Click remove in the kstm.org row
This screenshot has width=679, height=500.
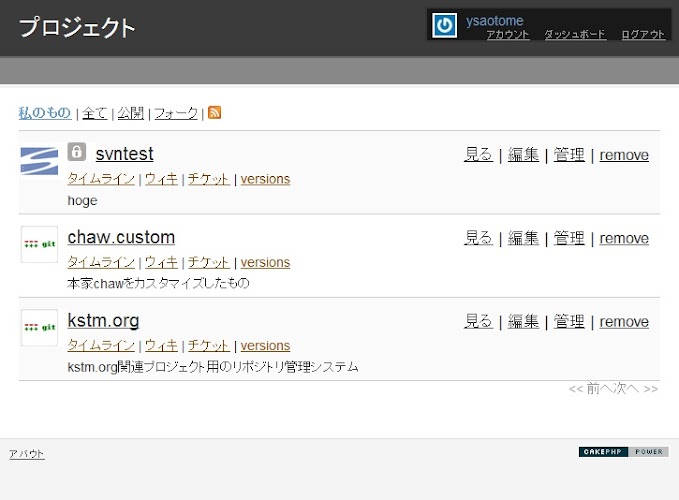(624, 321)
